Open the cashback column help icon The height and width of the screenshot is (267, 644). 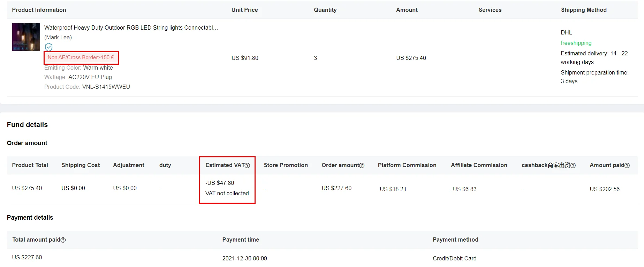point(573,166)
